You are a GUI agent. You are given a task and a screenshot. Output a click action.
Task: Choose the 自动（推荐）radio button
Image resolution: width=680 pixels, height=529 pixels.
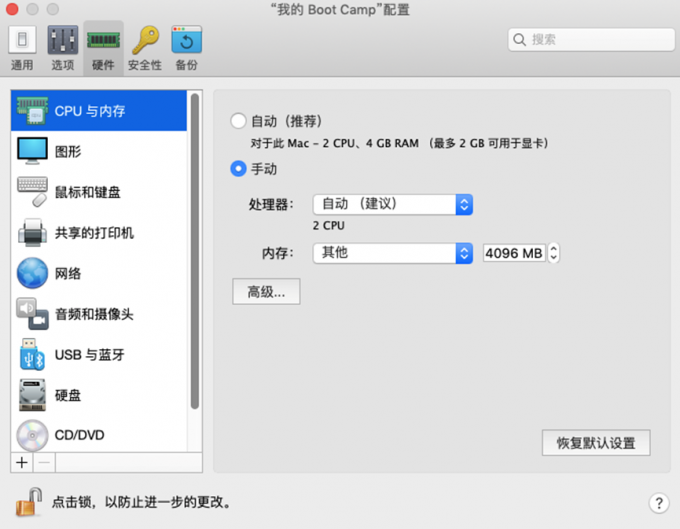tap(238, 121)
